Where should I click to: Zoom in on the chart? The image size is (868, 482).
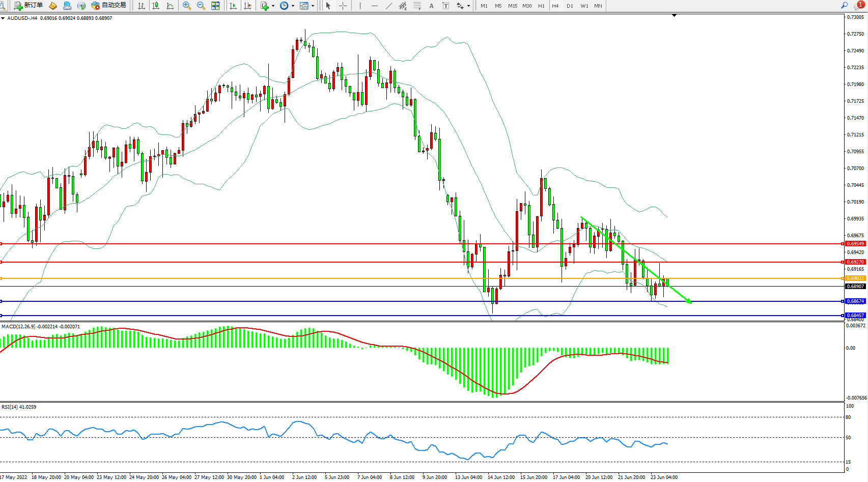click(x=187, y=6)
